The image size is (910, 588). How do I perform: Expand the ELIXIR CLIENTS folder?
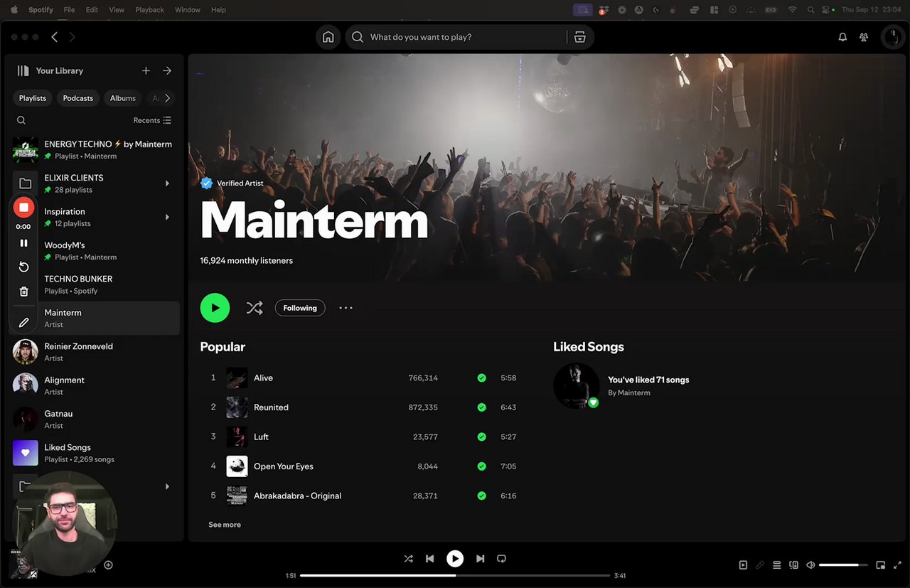(167, 183)
